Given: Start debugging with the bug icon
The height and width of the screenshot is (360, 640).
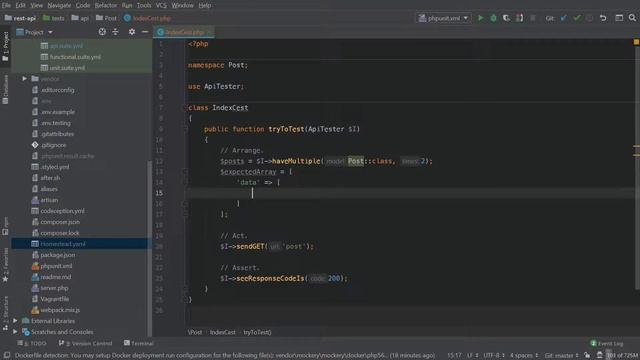Looking at the screenshot, I should click(493, 18).
